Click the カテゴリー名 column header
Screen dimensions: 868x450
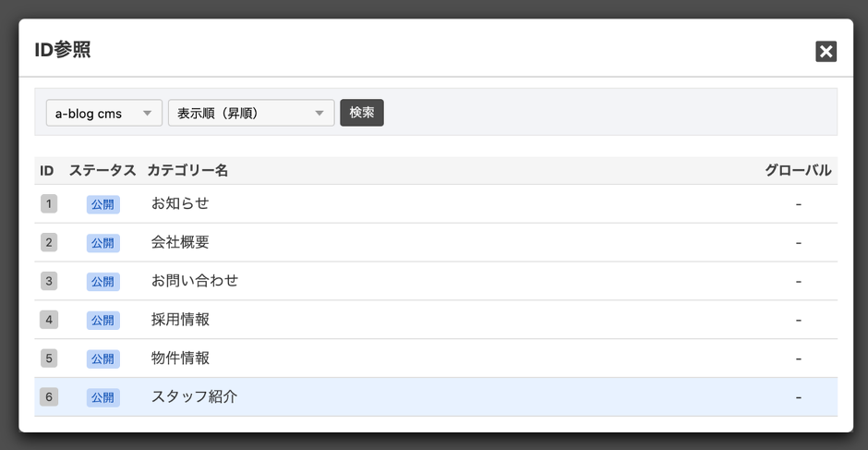tap(187, 170)
